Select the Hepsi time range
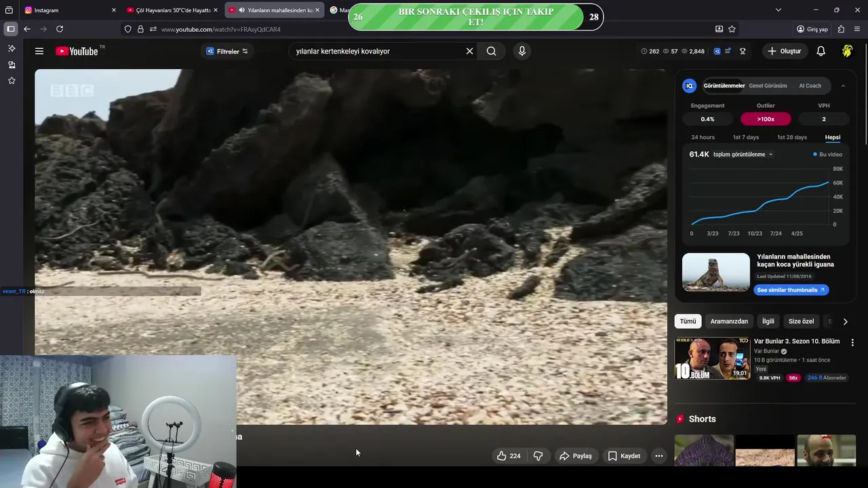Viewport: 868px width, 488px height. tap(833, 138)
